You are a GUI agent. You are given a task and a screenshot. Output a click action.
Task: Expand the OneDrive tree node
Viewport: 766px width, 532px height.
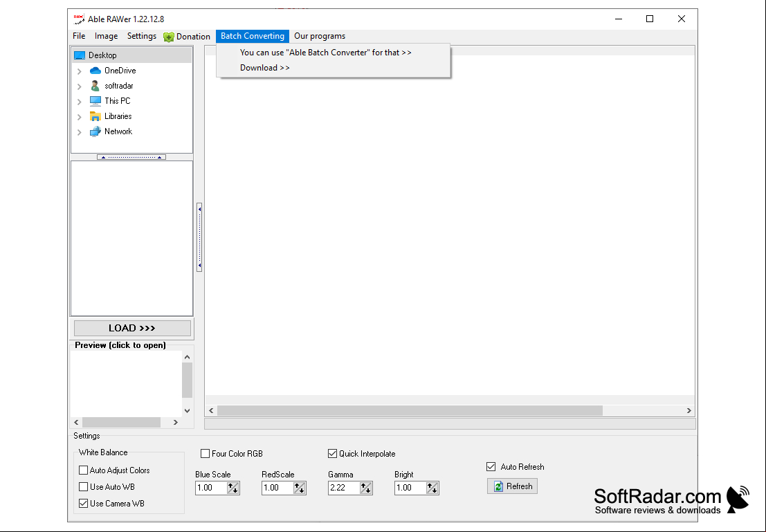[x=79, y=71]
